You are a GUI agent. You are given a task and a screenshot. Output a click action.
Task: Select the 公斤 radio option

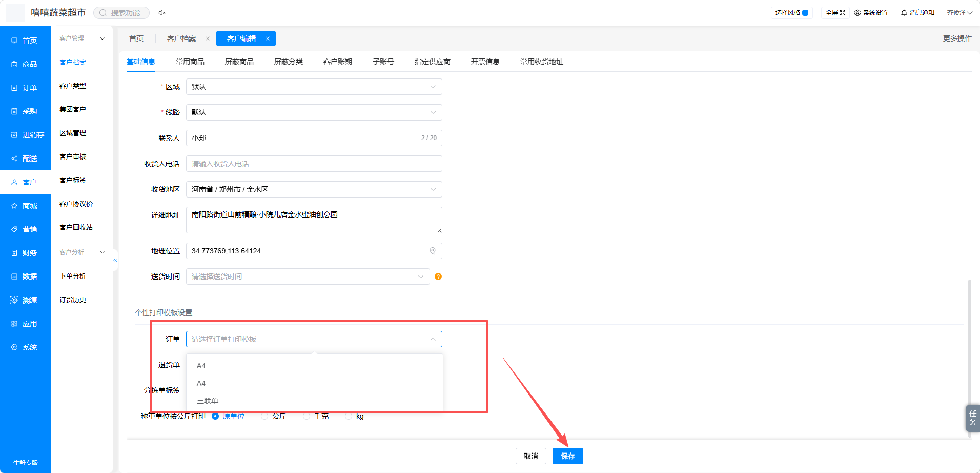click(264, 416)
